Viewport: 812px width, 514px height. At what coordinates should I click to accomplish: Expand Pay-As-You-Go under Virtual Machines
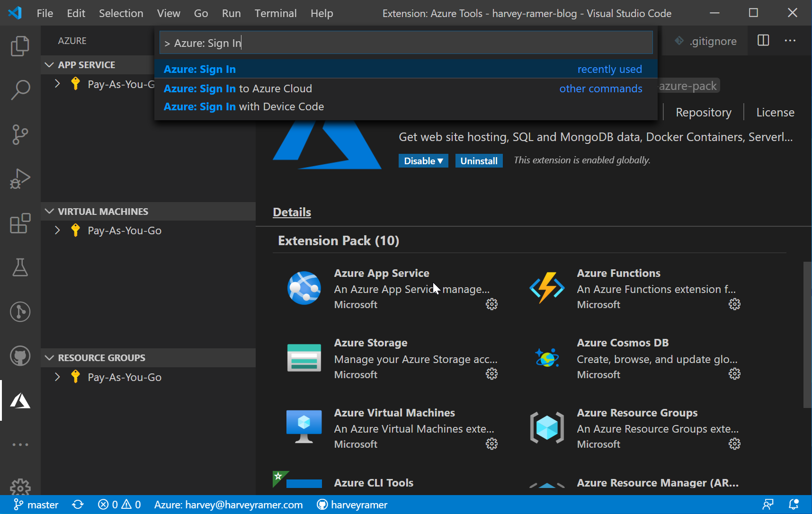click(x=57, y=230)
